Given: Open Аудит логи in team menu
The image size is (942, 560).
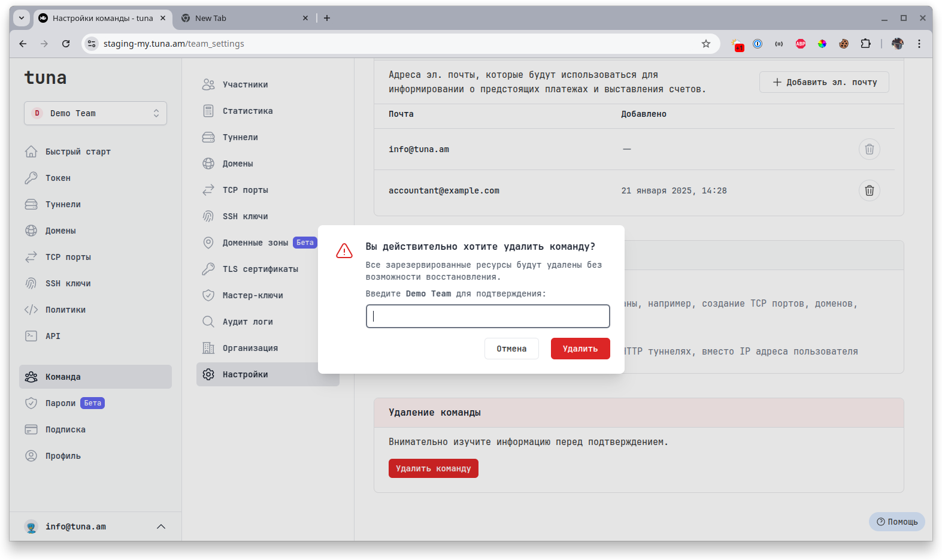Looking at the screenshot, I should pyautogui.click(x=247, y=322).
